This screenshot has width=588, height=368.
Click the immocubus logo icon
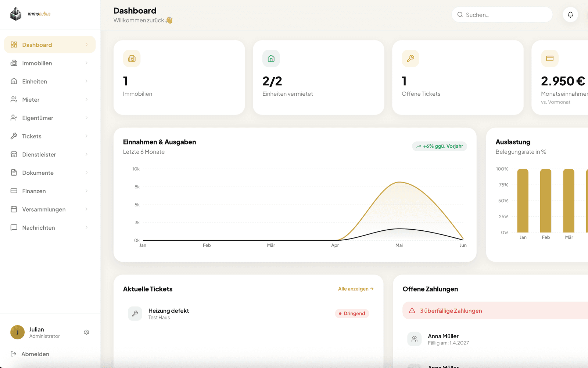[16, 14]
